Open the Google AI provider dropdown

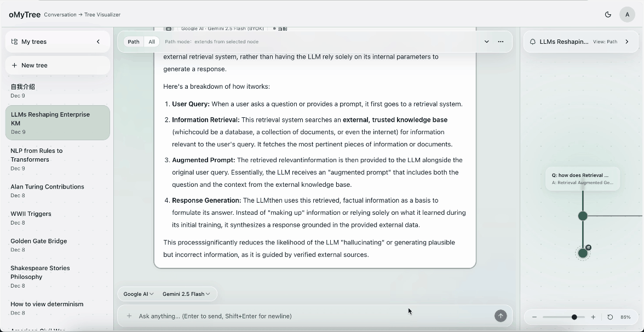click(x=137, y=294)
